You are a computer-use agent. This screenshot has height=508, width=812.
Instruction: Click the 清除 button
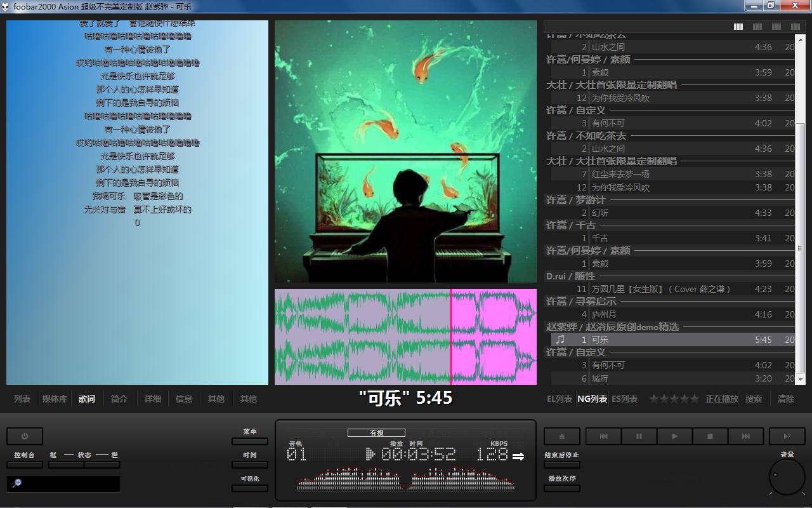pos(786,399)
